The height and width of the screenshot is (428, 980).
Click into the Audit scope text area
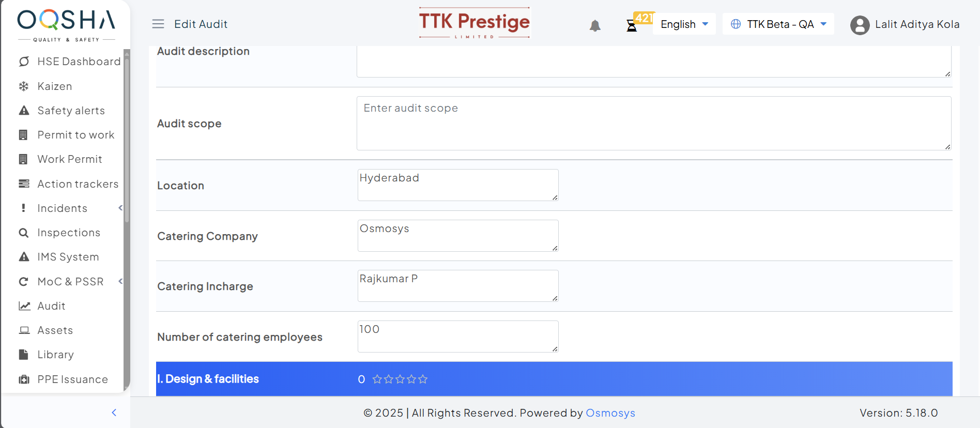pyautogui.click(x=653, y=124)
